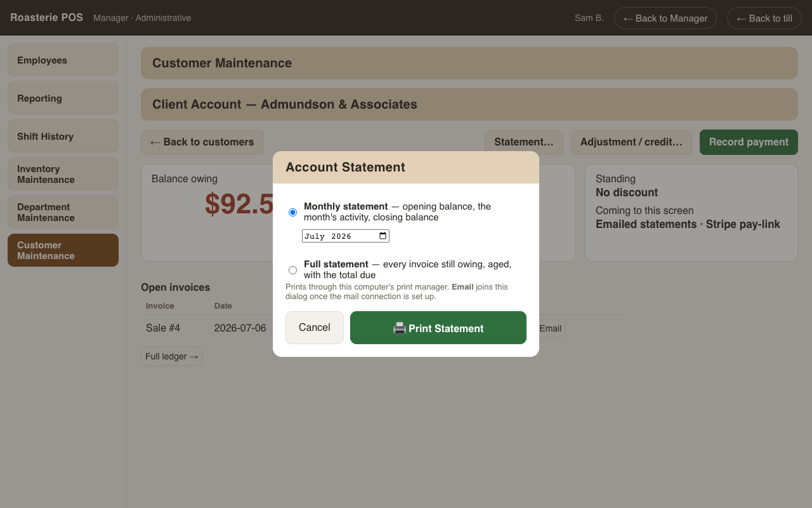Click Back to customers button
The height and width of the screenshot is (508, 812).
coord(202,142)
